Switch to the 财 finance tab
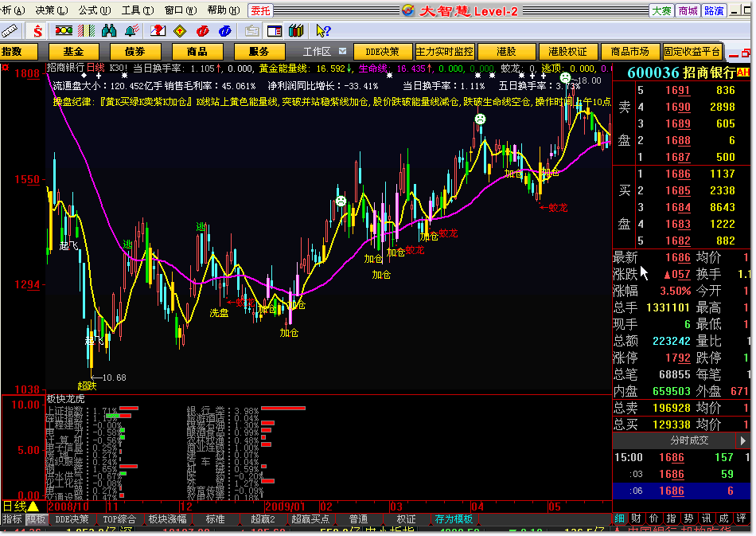Image resolution: width=756 pixels, height=536 pixels. [x=637, y=518]
